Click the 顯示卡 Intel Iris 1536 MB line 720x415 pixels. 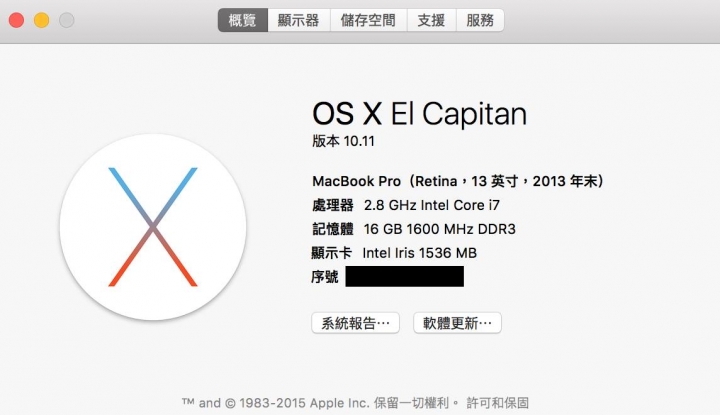(x=394, y=253)
